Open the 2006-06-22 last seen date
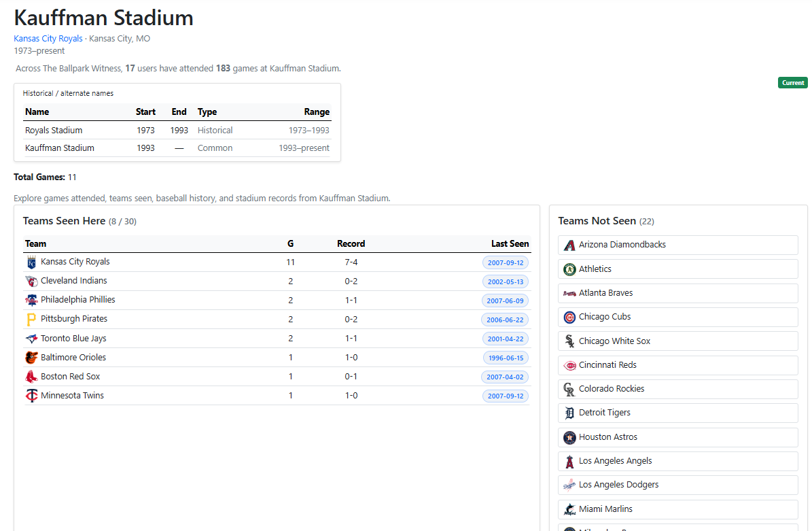The height and width of the screenshot is (531, 812). (x=505, y=320)
